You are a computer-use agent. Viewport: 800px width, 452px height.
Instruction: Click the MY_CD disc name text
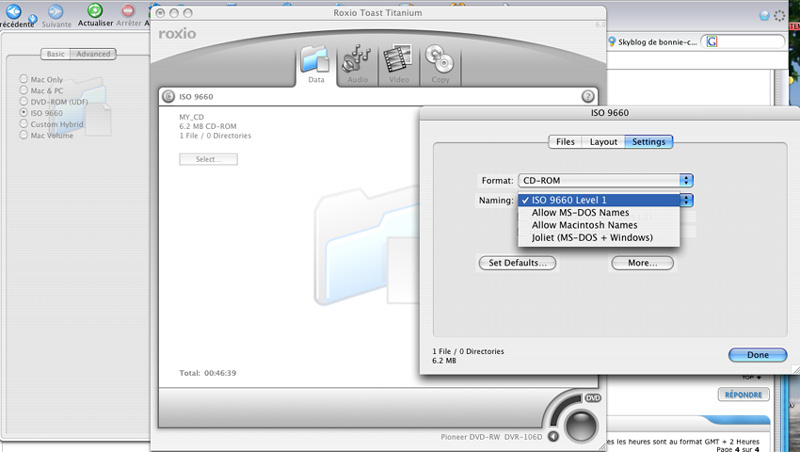tap(191, 117)
